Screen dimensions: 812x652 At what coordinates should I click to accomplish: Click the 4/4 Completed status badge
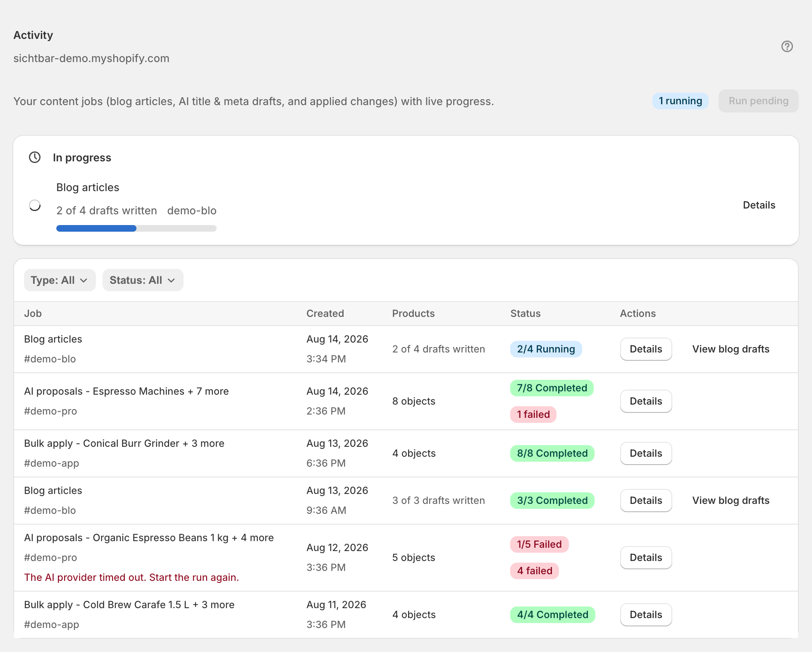click(552, 615)
